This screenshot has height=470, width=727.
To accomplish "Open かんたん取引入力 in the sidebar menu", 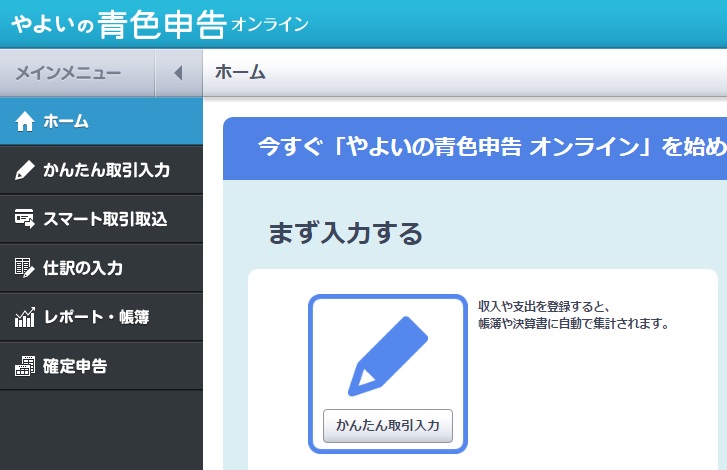I will pos(101,170).
